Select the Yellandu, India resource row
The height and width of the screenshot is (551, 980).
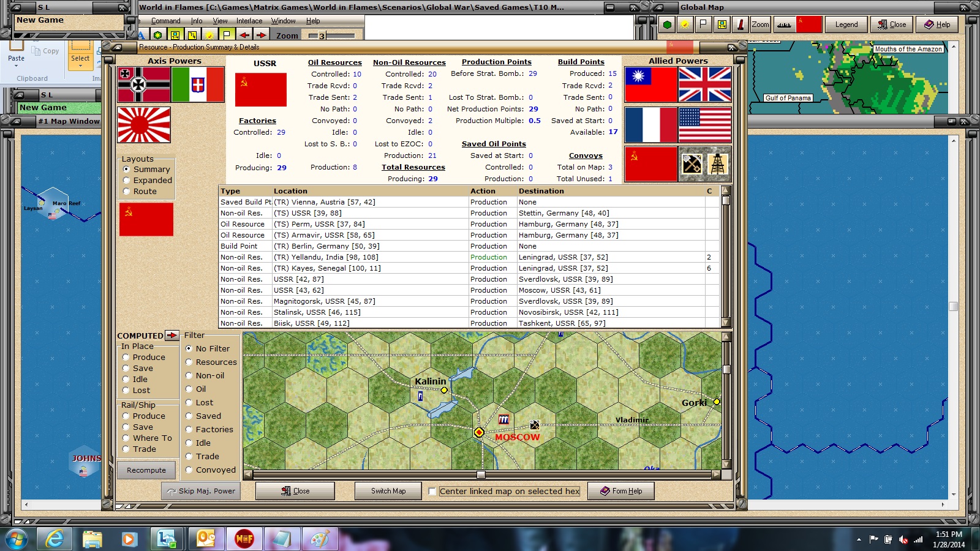[x=469, y=257]
